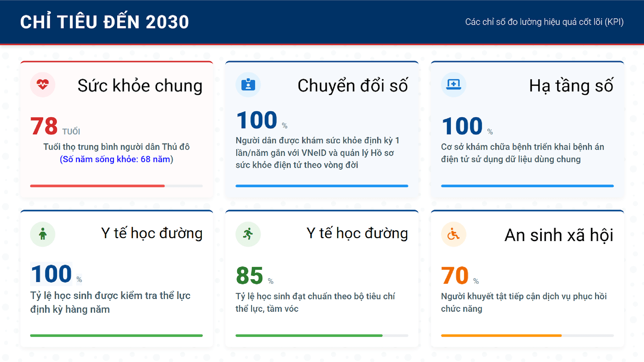Image resolution: width=644 pixels, height=362 pixels.
Task: Click the ID badge icon on Chuyển đổi số card
Action: [248, 85]
